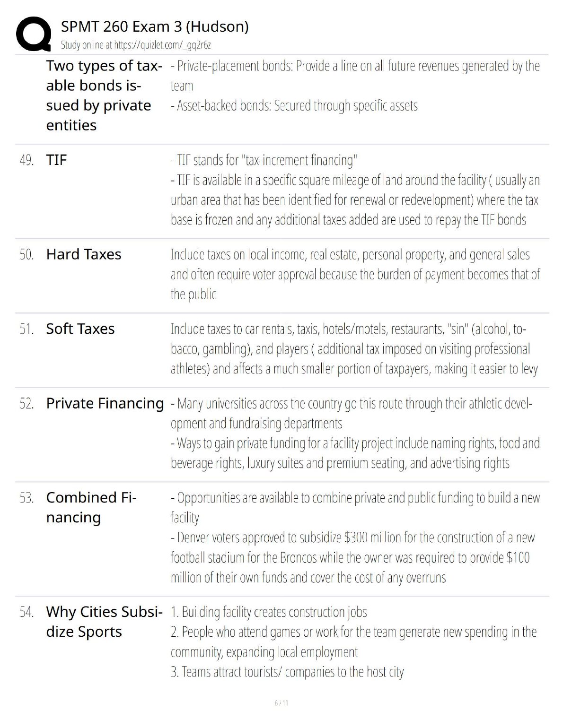Click item number 53
This screenshot has width=563, height=728.
(26, 498)
